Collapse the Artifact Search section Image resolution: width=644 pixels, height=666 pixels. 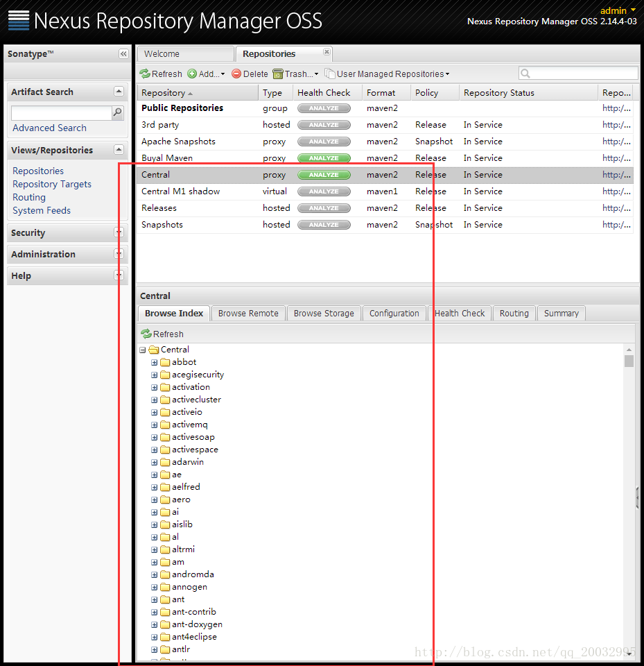tap(119, 92)
